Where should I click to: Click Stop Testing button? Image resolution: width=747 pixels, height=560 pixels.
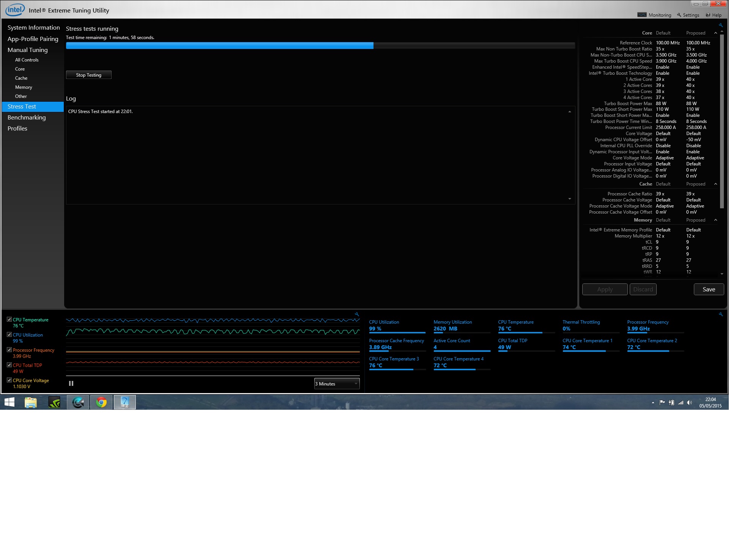(89, 75)
